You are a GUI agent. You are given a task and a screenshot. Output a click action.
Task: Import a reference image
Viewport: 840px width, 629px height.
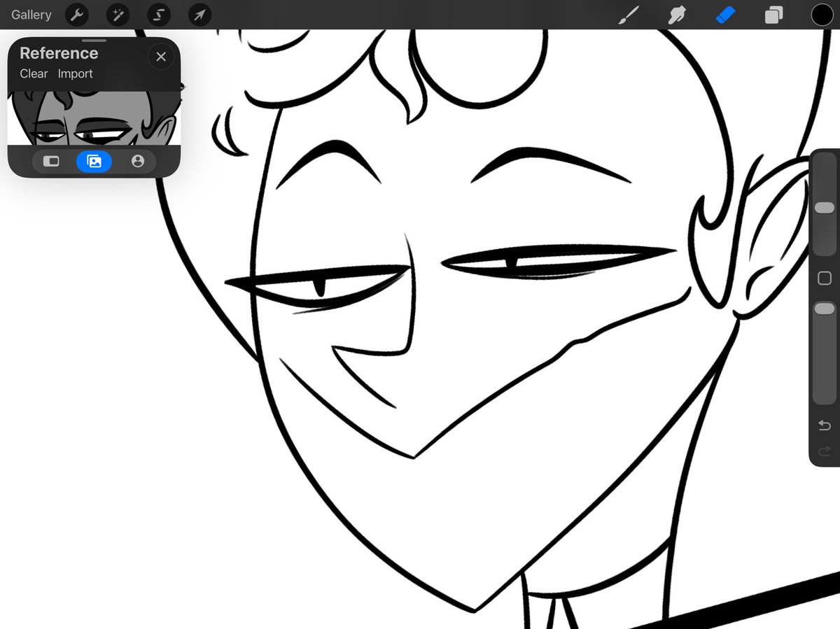click(x=75, y=73)
